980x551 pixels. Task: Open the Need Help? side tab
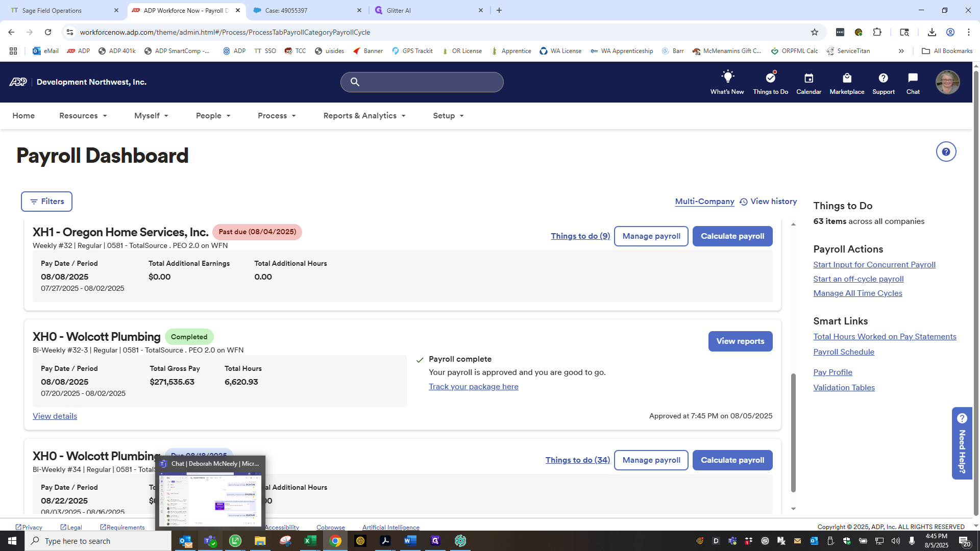point(962,443)
